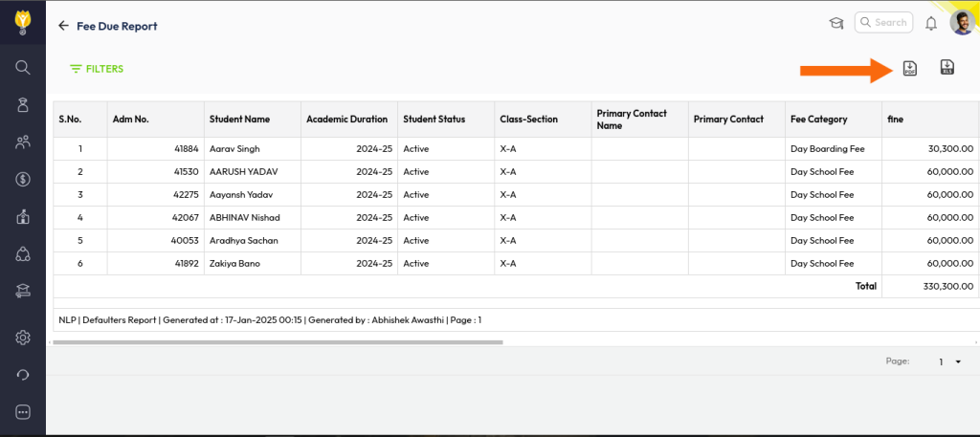Screen dimensions: 980x437
Task: Open the dollar fee module in sidebar
Action: click(x=23, y=179)
